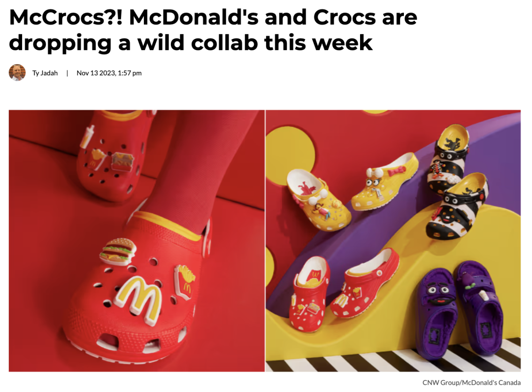The width and height of the screenshot is (532, 392).
Task: Click the burger box charm on the back Croc
Action: (x=122, y=161)
